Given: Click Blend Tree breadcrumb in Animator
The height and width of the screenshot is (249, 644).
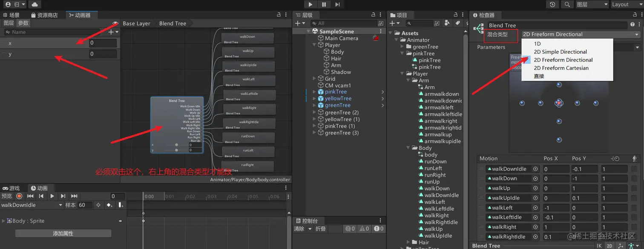Looking at the screenshot, I should pos(172,23).
